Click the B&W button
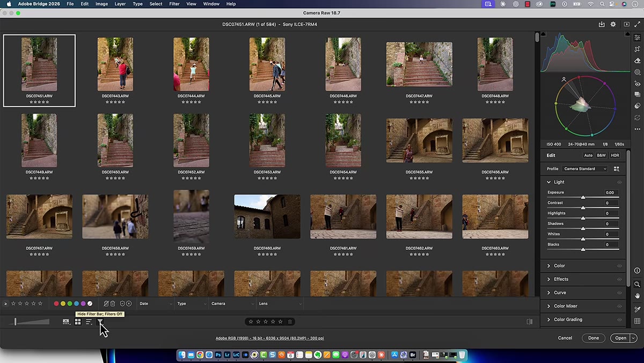The width and height of the screenshot is (644, 363). pos(601,155)
